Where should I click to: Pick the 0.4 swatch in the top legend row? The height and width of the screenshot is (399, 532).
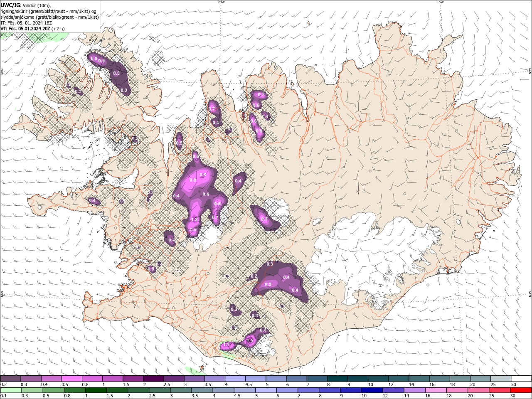pyautogui.click(x=51, y=379)
